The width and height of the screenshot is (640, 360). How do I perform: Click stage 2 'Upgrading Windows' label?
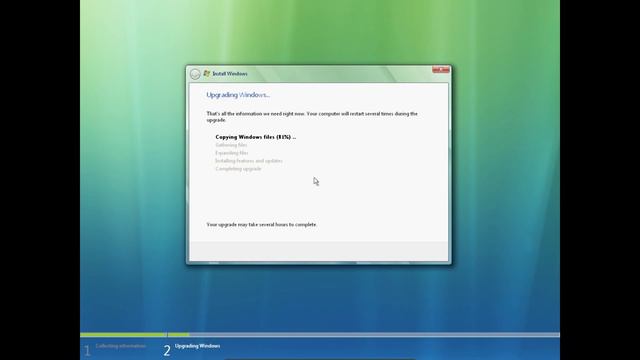198,346
